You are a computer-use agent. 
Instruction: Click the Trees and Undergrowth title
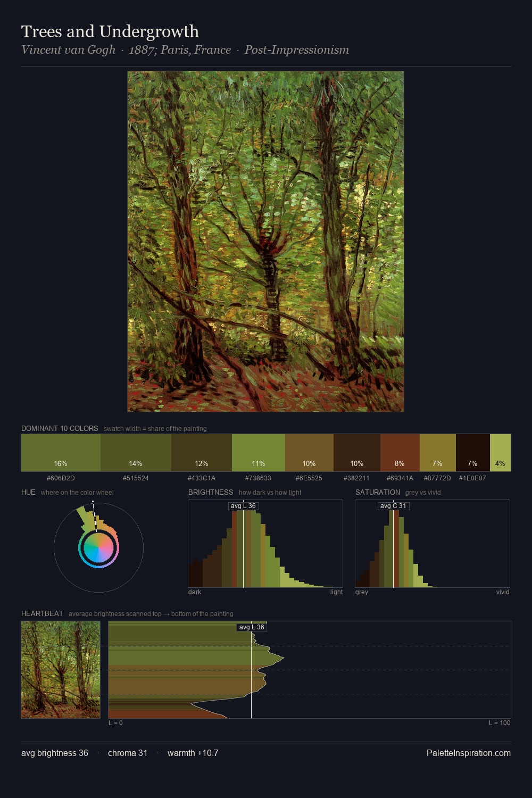(110, 31)
